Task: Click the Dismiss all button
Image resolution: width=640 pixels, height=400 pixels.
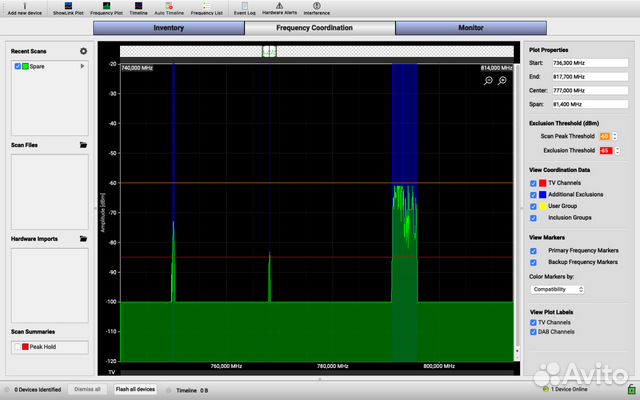Action: 87,389
